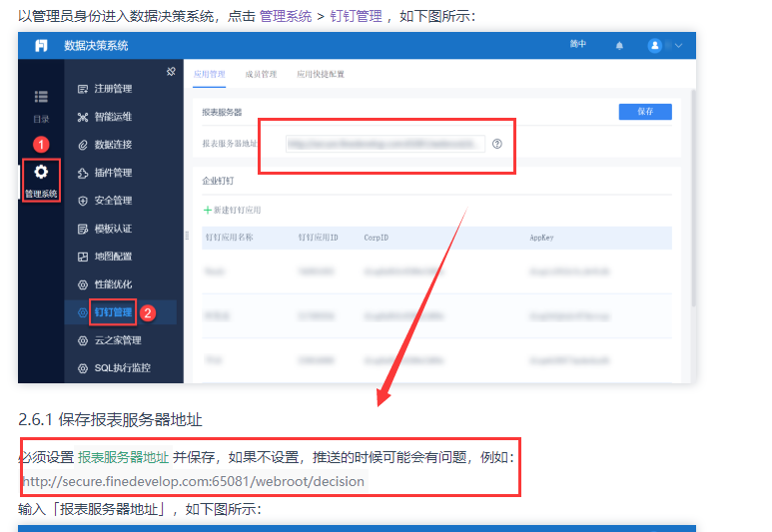Open notifications bell icon
Image resolution: width=772 pixels, height=532 pixels.
619,46
